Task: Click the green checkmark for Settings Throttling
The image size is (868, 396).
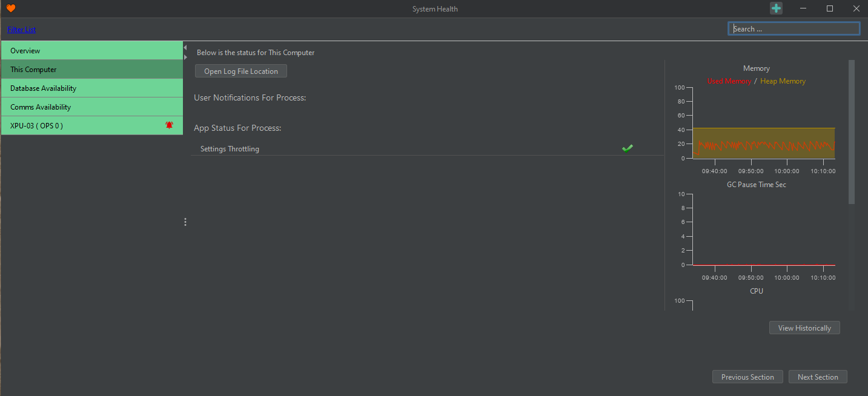Action: click(627, 148)
